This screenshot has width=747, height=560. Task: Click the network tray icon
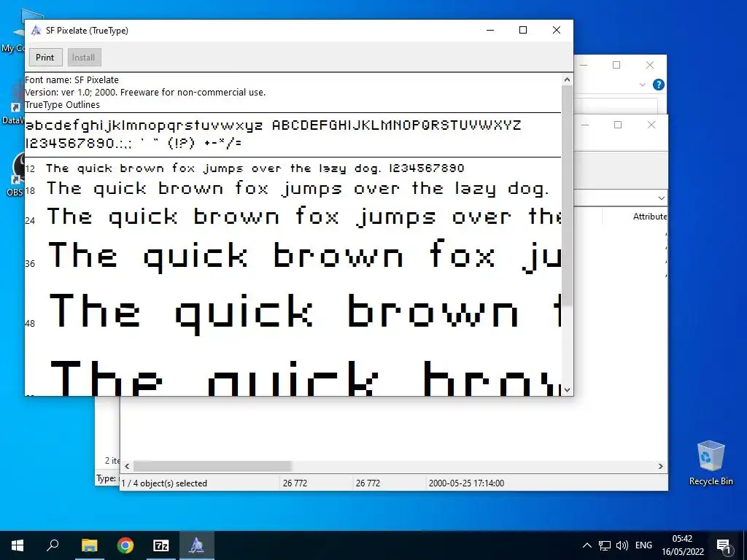tap(605, 545)
